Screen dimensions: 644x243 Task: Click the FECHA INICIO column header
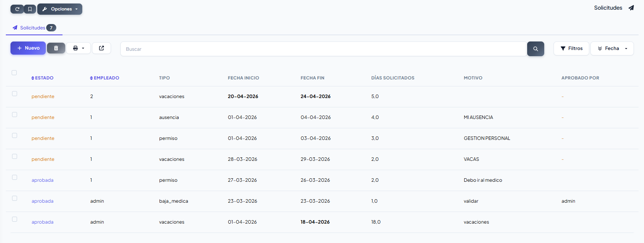[x=243, y=78]
